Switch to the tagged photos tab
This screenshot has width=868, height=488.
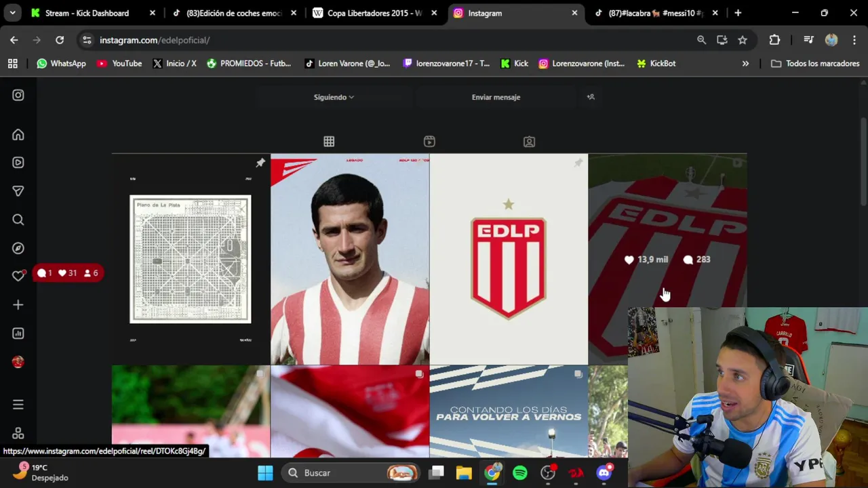529,142
